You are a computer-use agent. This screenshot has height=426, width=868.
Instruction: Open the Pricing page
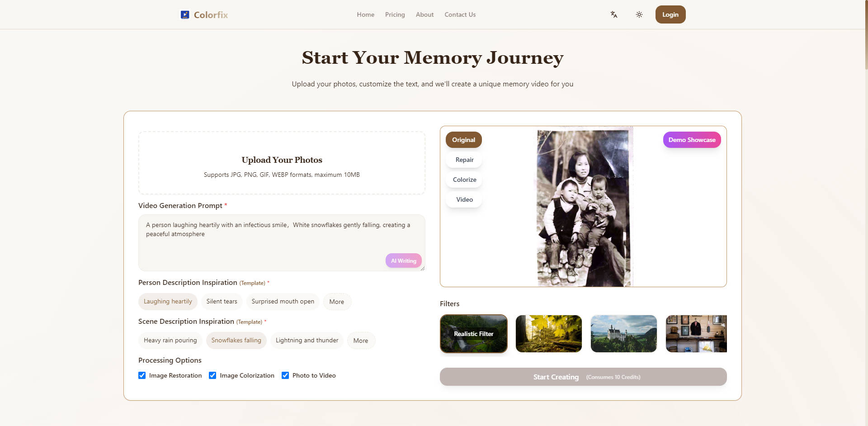pos(395,14)
